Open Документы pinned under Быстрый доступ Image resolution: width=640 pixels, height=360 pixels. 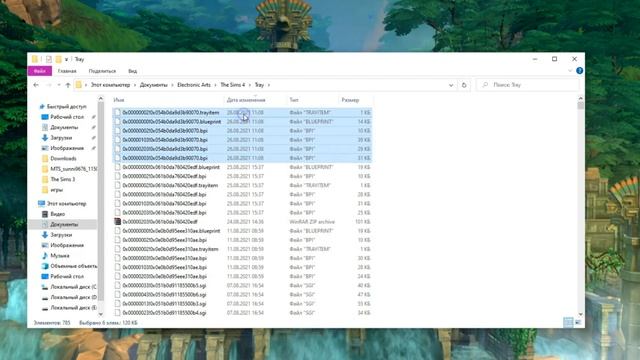pyautogui.click(x=64, y=127)
